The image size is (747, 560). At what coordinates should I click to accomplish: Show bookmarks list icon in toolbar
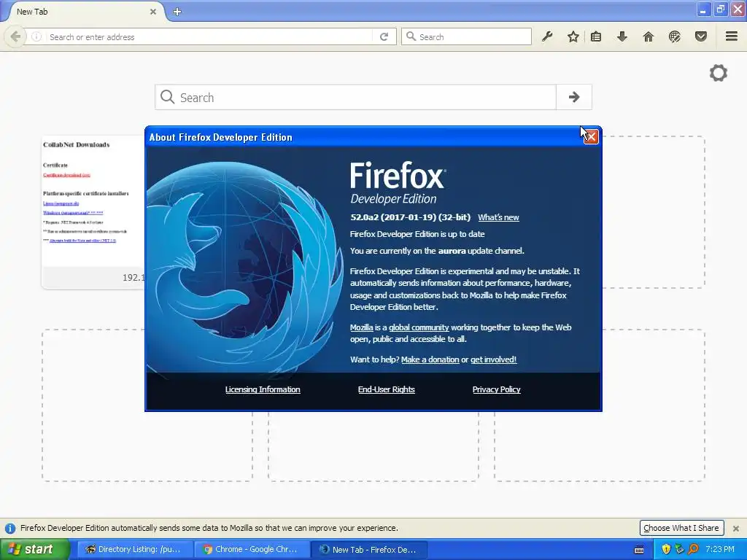(596, 36)
